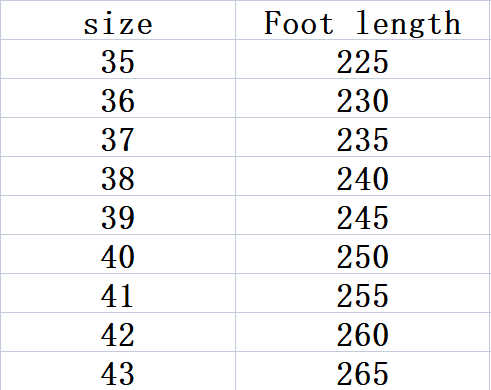
Task: Select the 'size' header cell
Action: point(118,20)
